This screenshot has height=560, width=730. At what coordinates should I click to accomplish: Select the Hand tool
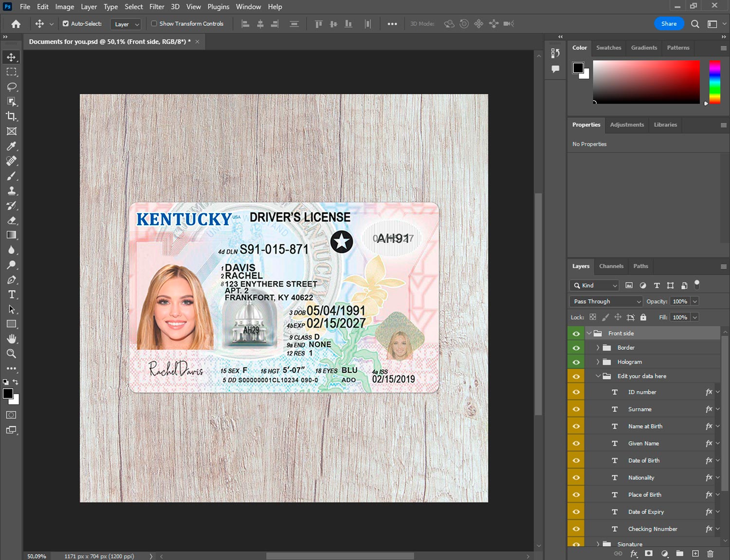[x=12, y=339]
